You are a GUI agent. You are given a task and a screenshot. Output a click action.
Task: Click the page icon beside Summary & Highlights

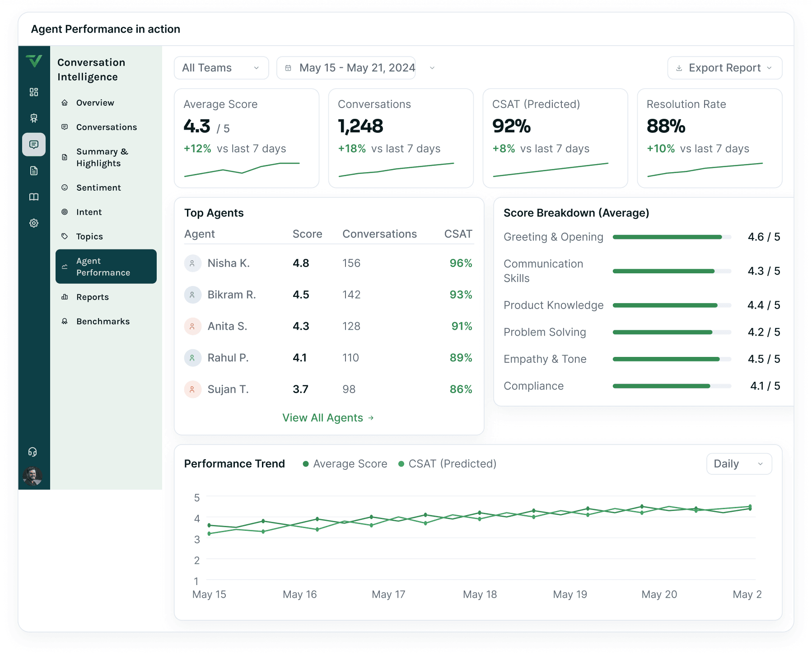[65, 157]
